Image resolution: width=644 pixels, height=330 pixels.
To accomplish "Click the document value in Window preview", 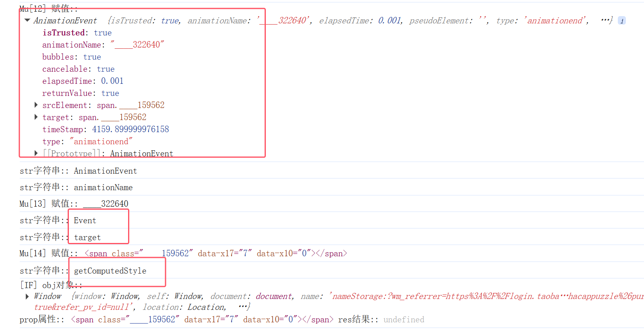I will tap(274, 297).
